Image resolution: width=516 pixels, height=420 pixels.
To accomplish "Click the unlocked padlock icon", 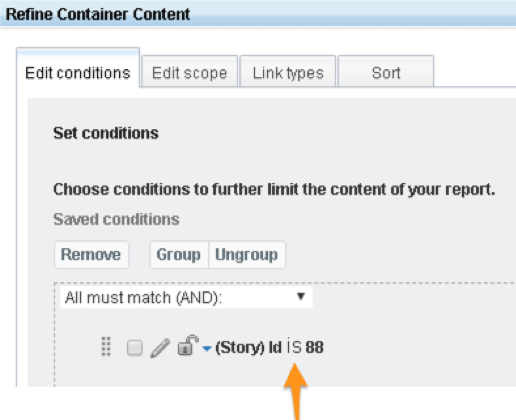I will click(x=188, y=345).
